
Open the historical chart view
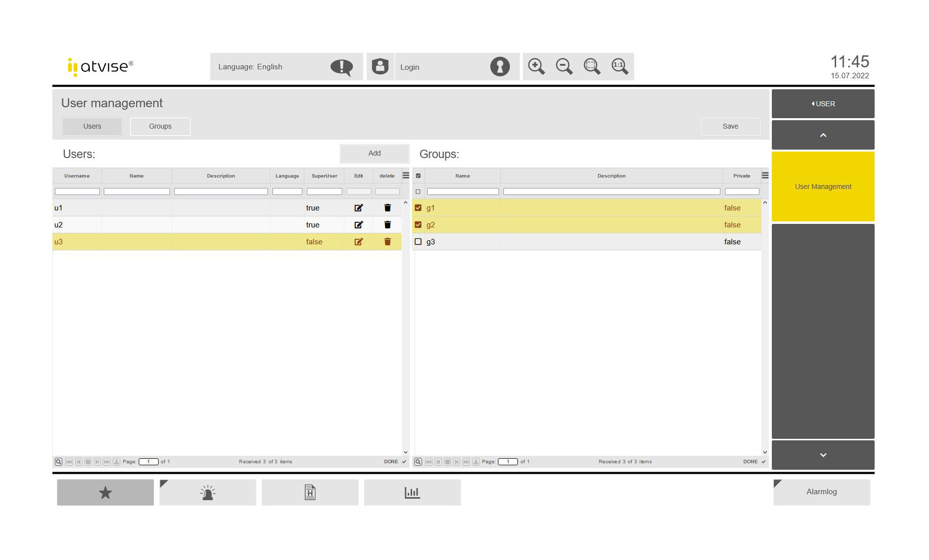click(x=412, y=493)
